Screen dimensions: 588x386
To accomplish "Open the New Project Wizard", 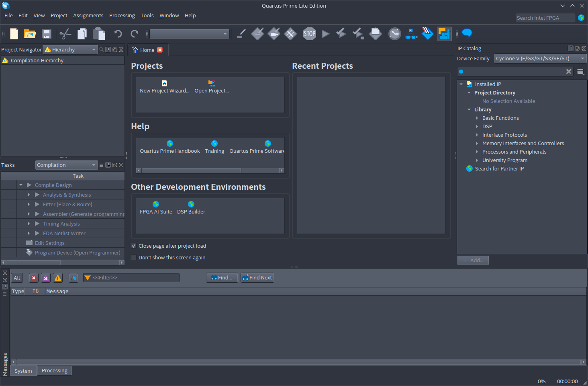I will pyautogui.click(x=164, y=87).
